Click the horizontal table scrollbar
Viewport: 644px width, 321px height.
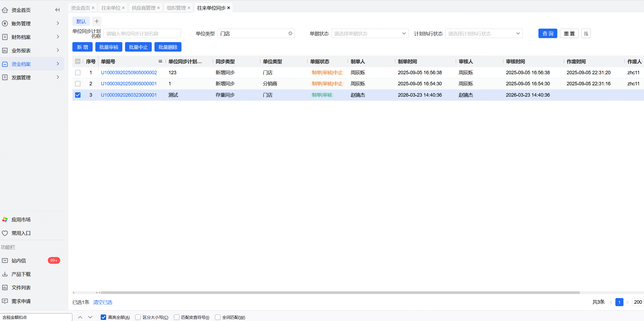coord(340,293)
